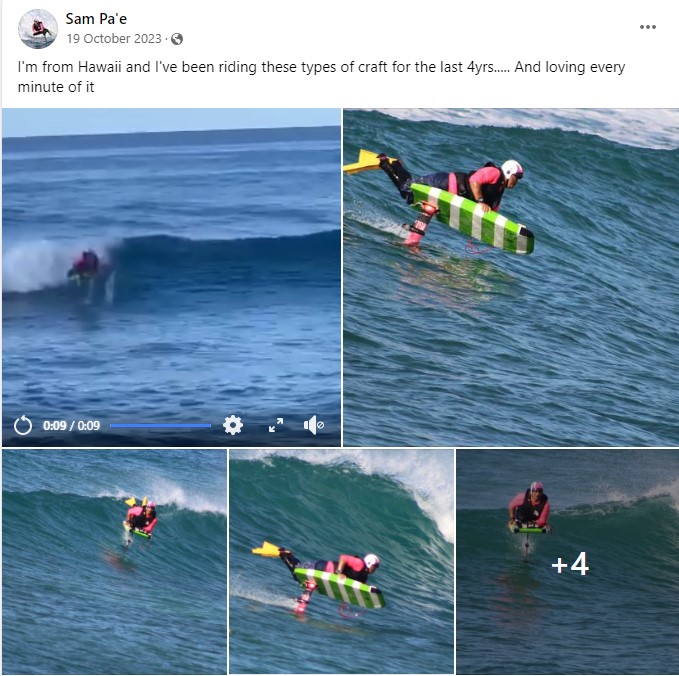Open the three-dot post options menu
This screenshot has width=679, height=676.
647,27
